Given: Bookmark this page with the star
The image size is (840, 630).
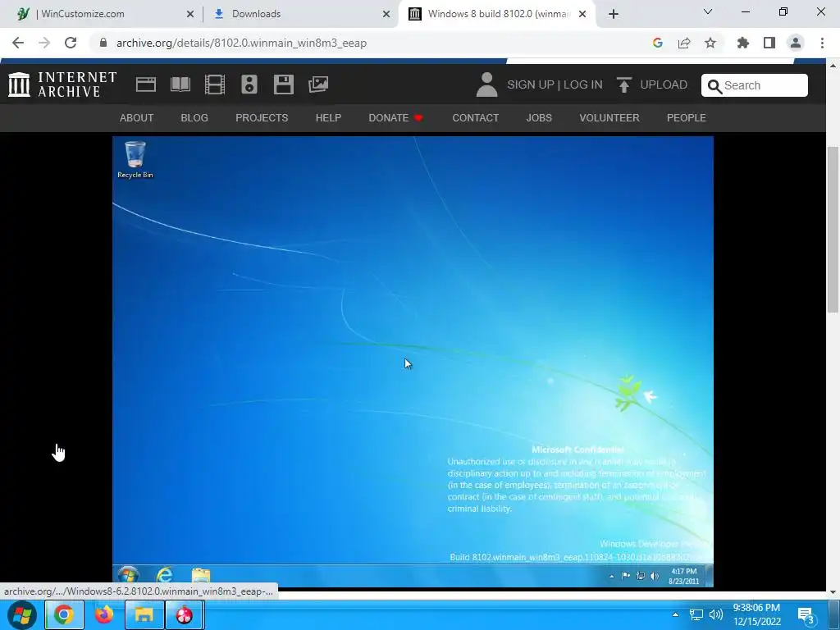Looking at the screenshot, I should pyautogui.click(x=710, y=43).
